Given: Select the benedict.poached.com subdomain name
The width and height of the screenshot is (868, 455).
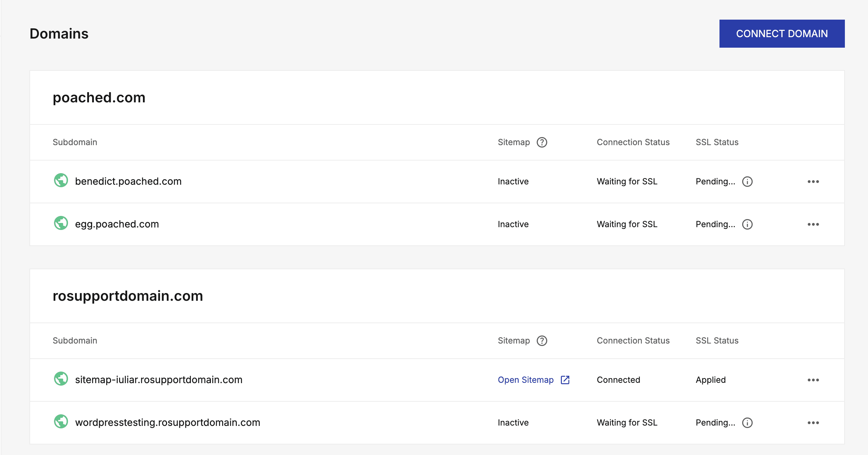Looking at the screenshot, I should tap(128, 181).
